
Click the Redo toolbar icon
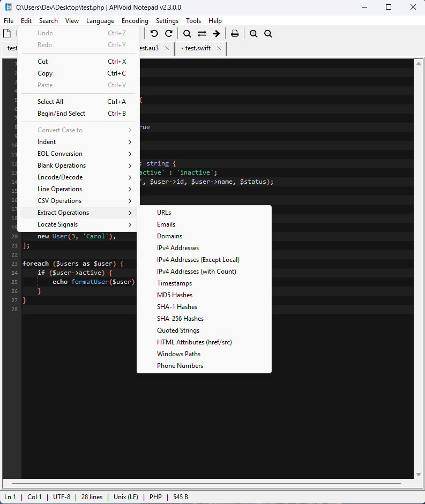(x=169, y=33)
